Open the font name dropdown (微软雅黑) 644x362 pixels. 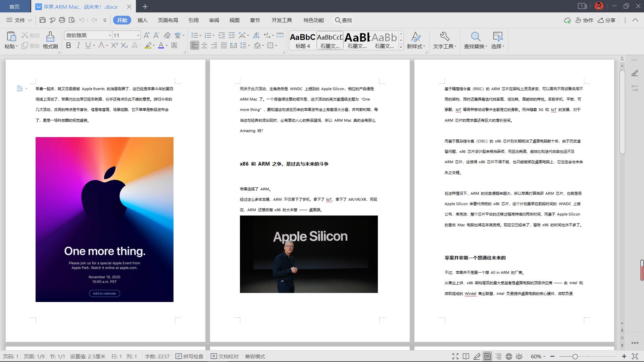pyautogui.click(x=109, y=35)
